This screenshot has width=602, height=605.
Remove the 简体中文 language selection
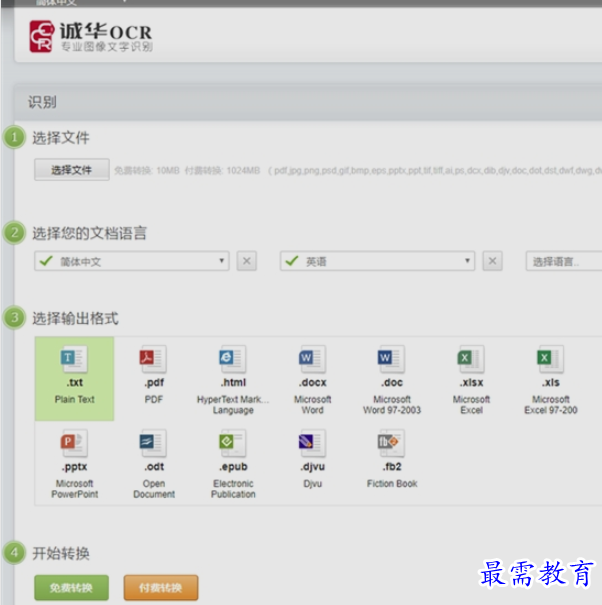[x=247, y=261]
